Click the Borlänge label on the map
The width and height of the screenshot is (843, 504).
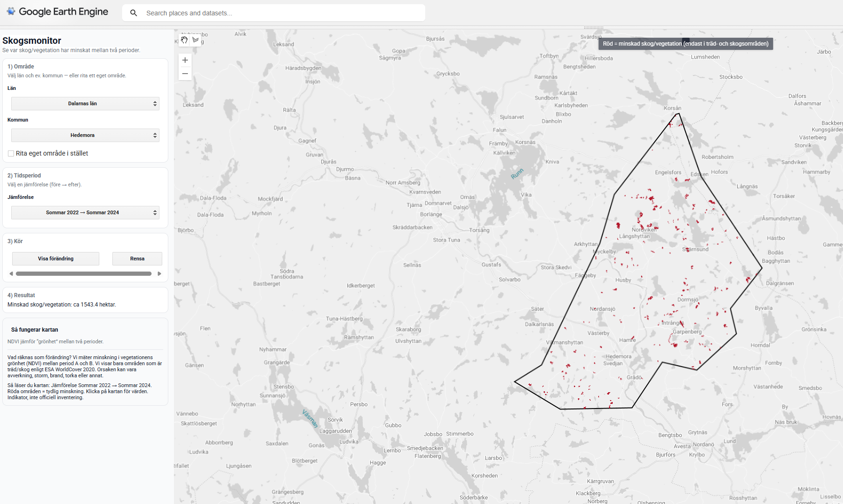click(431, 214)
